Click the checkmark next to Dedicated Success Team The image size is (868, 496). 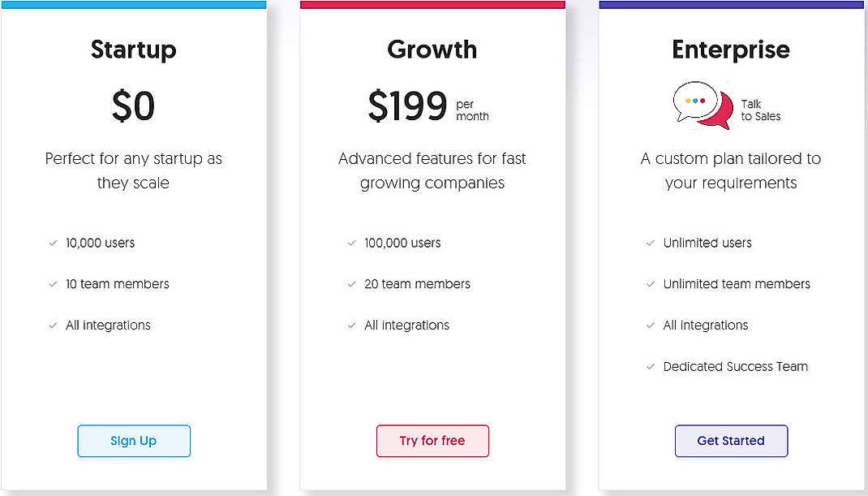649,366
